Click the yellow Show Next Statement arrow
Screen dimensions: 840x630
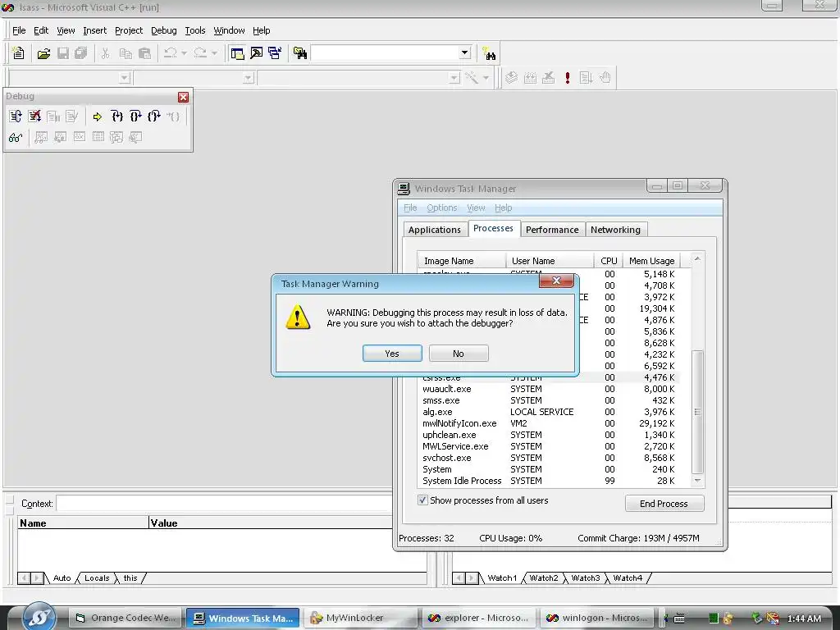coord(97,116)
